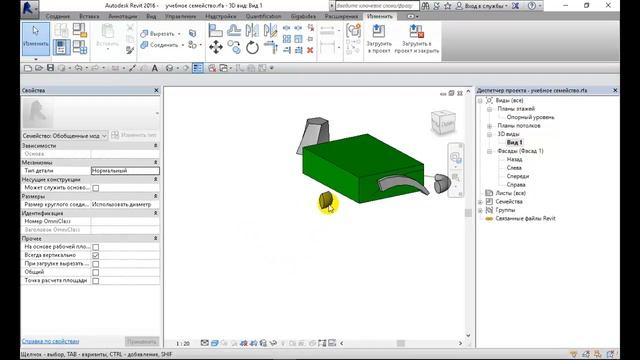Viewport: 640px width, 360px height.
Task: Click 'Вход в службы' sign-in button
Action: [x=483, y=6]
